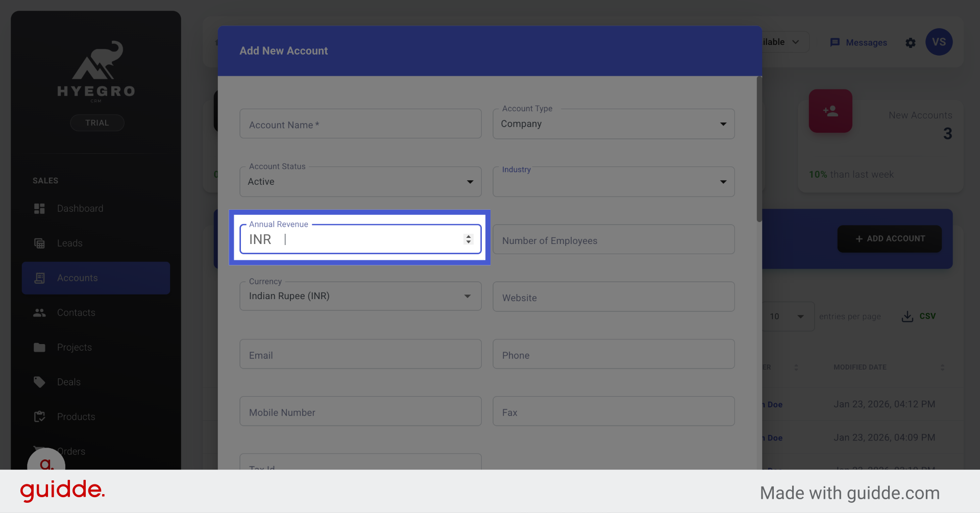
Task: Click the Contacts people icon
Action: tap(39, 312)
